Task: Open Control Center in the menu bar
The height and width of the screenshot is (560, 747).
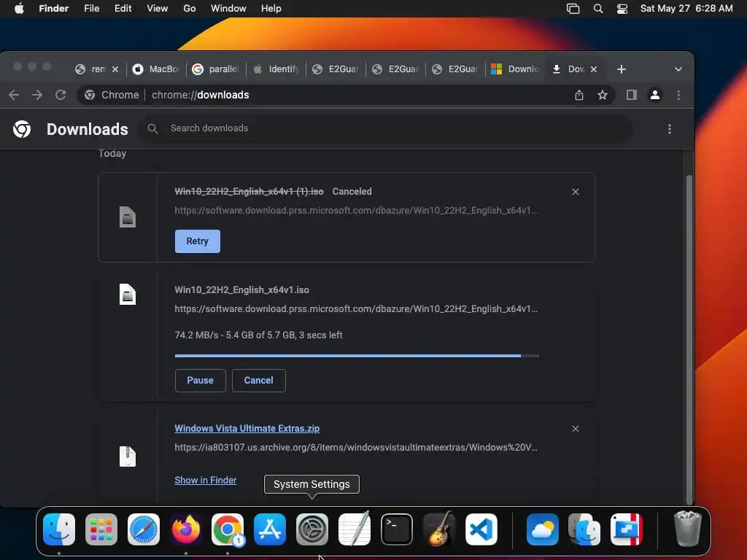Action: click(622, 9)
